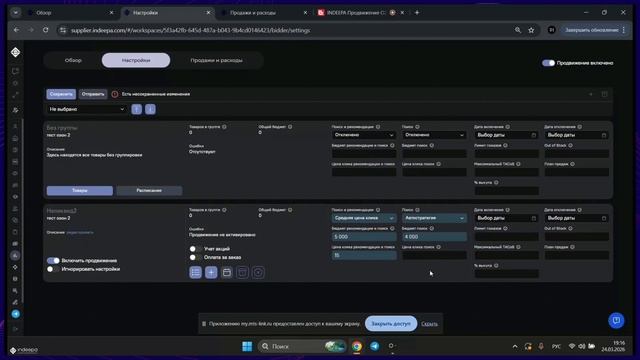Click the budget field containing 5 000

pos(364,237)
